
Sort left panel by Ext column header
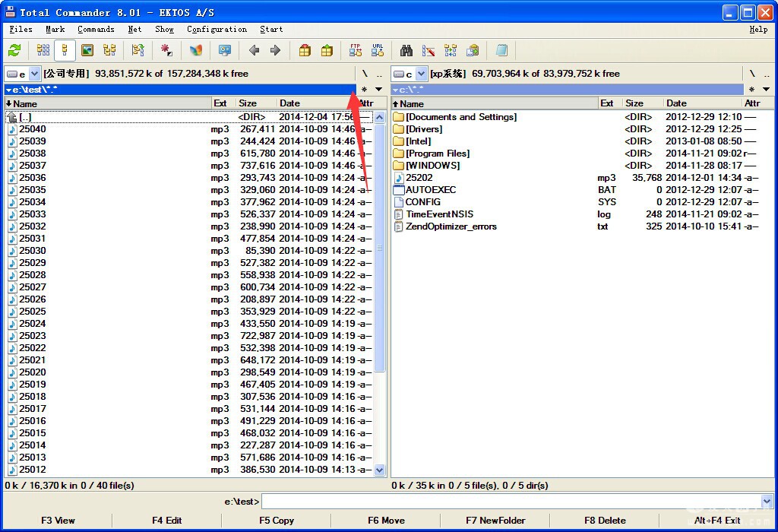pyautogui.click(x=224, y=103)
